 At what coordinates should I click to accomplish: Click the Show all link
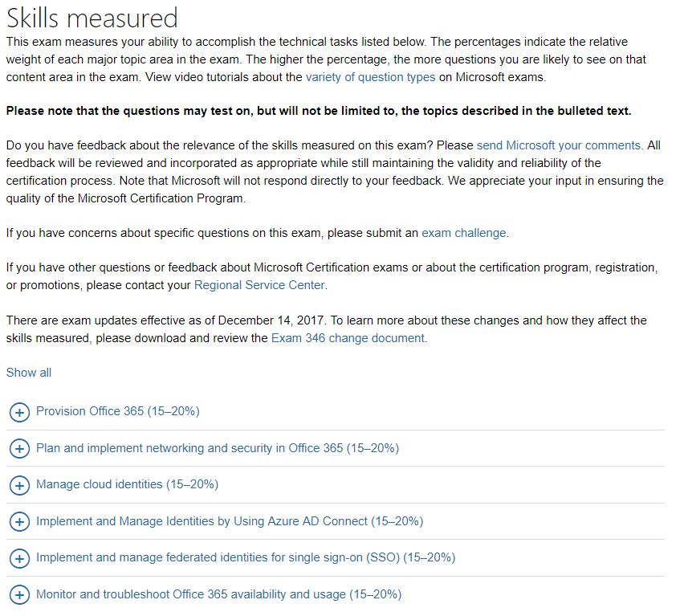[29, 373]
